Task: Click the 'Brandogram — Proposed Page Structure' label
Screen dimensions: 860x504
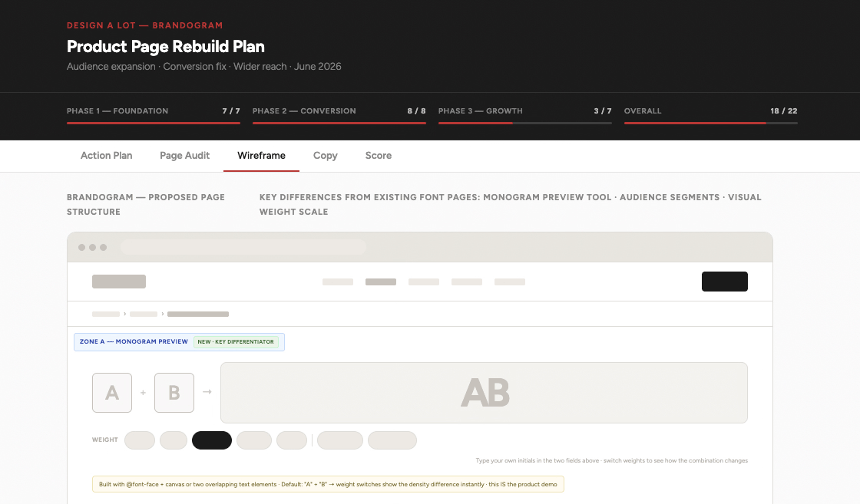Action: [146, 204]
